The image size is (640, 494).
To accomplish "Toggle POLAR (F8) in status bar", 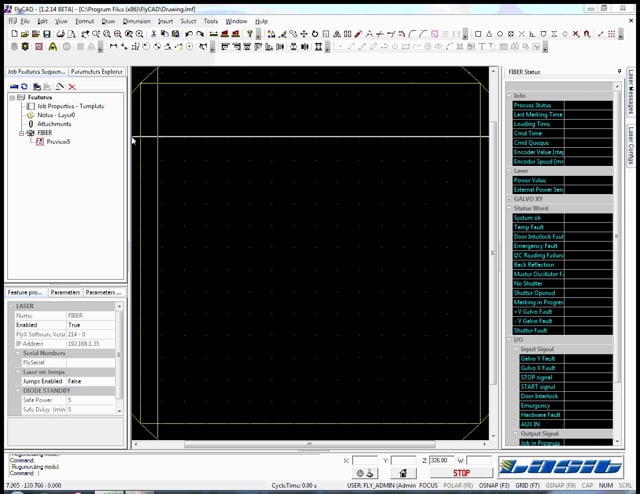I will (459, 485).
